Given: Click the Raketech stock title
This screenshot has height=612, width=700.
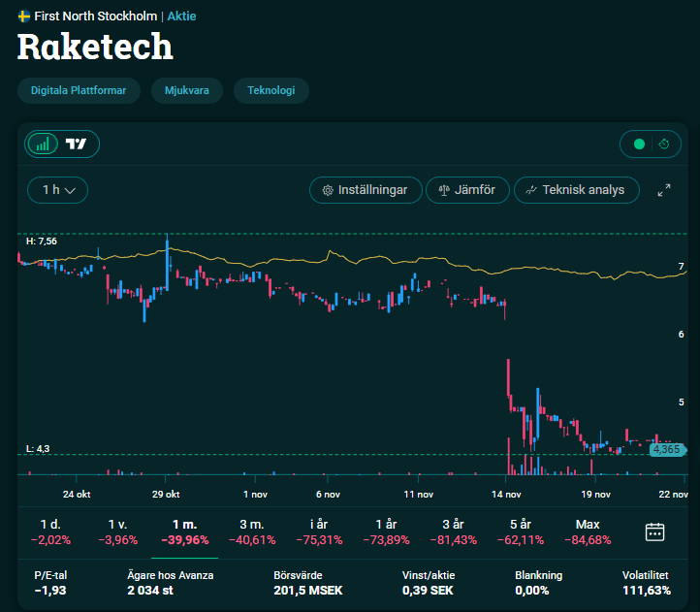Looking at the screenshot, I should [x=95, y=47].
